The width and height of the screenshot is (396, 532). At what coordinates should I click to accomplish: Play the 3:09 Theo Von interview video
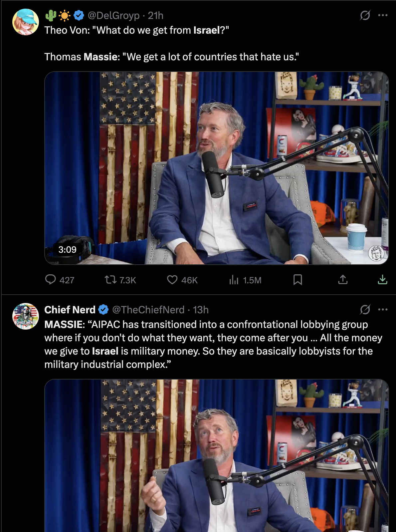tap(217, 168)
